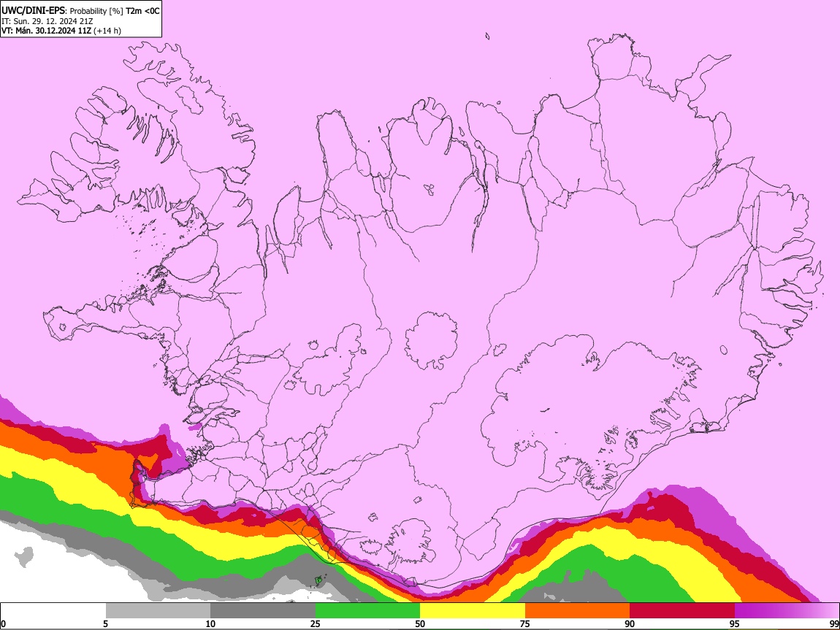Click the 'VT: Mán. 30.12.2024 11Z' line
This screenshot has width=840, height=630.
click(x=46, y=31)
